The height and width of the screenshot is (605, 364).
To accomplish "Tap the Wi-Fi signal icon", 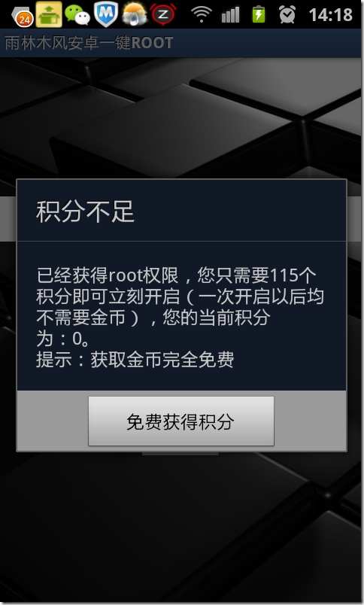I will coord(202,14).
